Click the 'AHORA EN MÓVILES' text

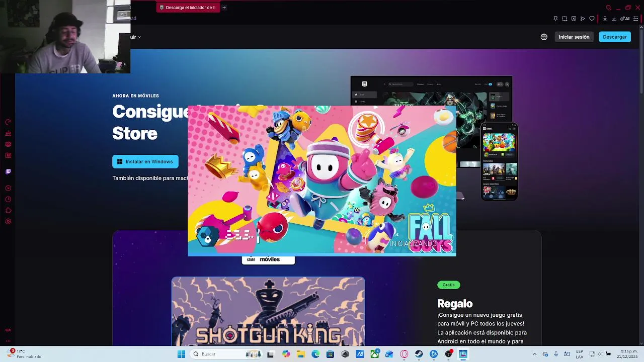tap(135, 96)
